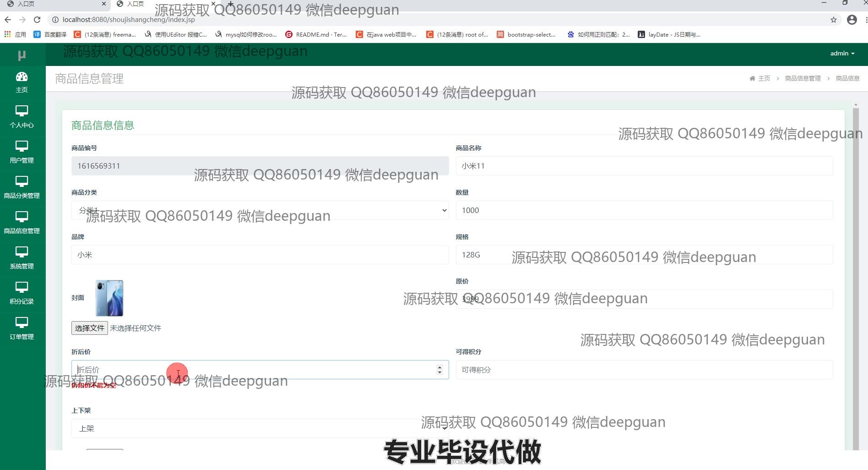Select 商品信息管理 sidebar icon

tap(22, 223)
